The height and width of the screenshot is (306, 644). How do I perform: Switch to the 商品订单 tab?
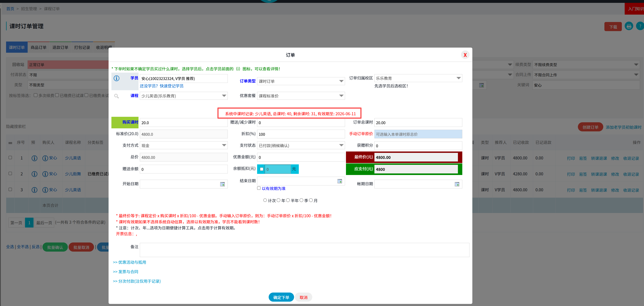(x=38, y=47)
